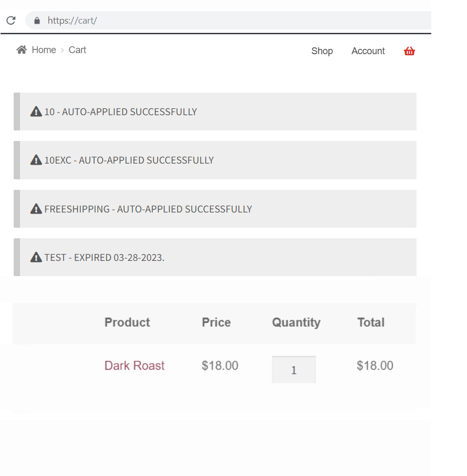The width and height of the screenshot is (467, 476).
Task: Click the padlock security icon
Action: click(x=37, y=21)
